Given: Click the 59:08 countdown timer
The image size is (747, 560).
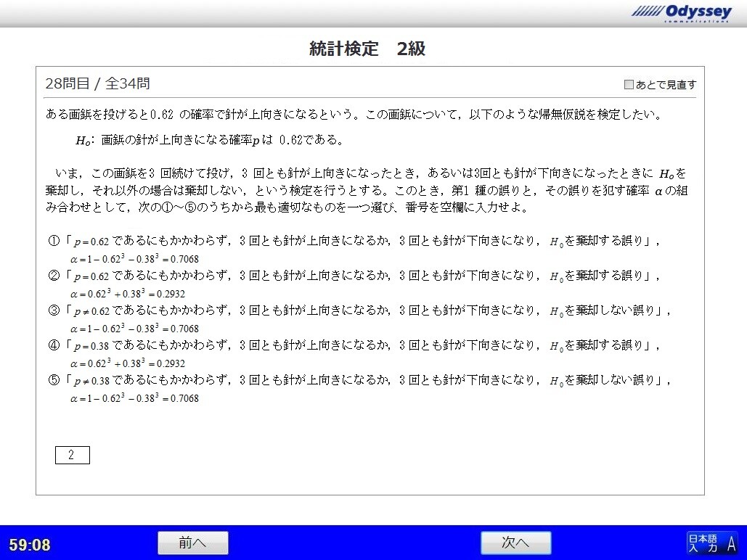Looking at the screenshot, I should click(x=30, y=545).
